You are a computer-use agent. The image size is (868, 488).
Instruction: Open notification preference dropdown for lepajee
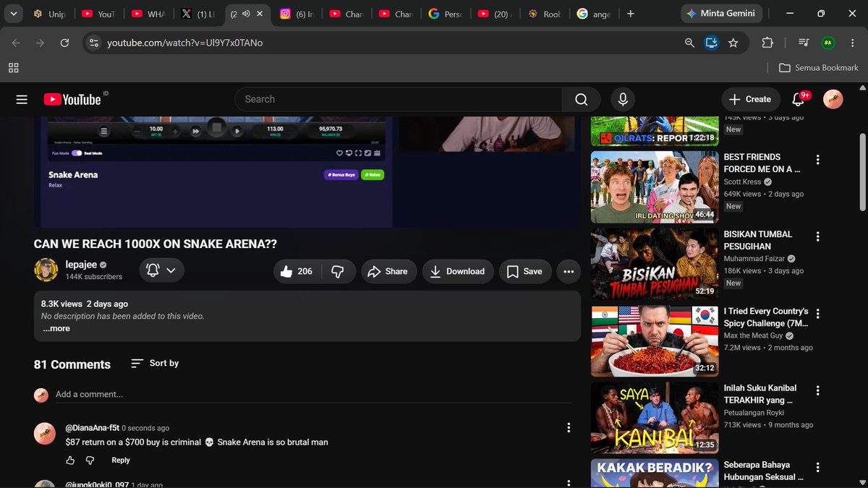click(161, 270)
